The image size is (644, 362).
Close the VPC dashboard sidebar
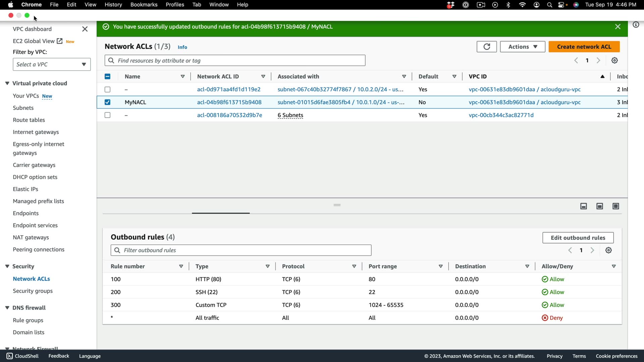coord(85,29)
